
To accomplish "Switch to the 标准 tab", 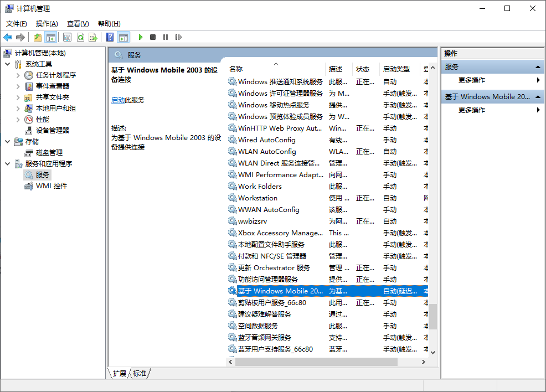I will (140, 374).
